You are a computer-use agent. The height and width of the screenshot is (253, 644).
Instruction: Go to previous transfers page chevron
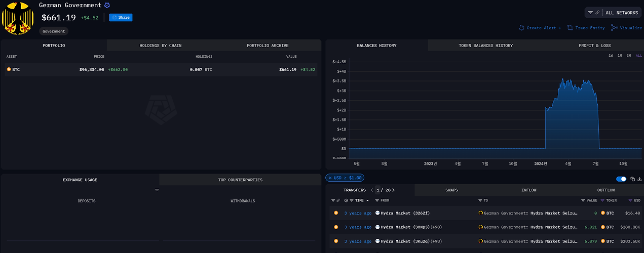point(371,190)
